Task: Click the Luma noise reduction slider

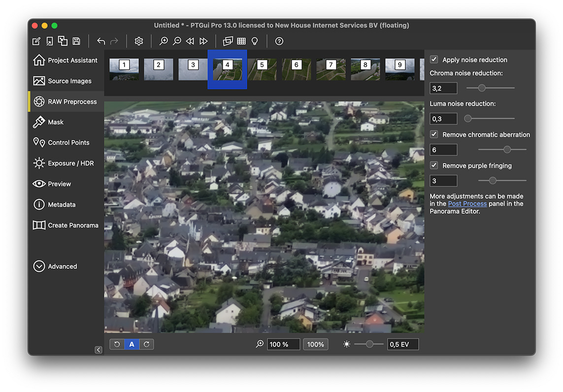Action: 491,119
